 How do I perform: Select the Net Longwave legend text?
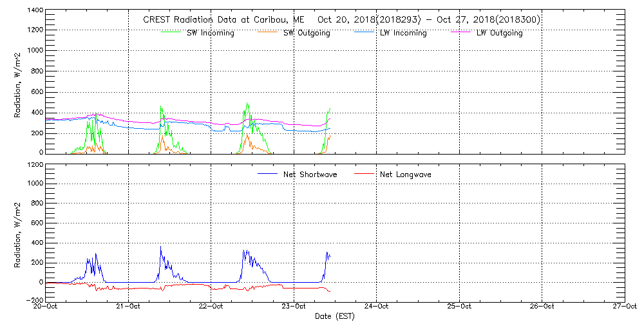tap(405, 175)
